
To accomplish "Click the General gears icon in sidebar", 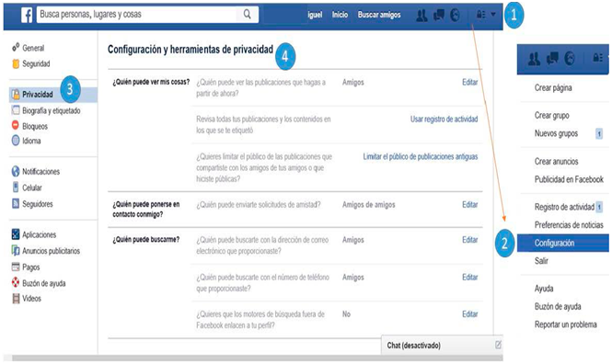I will click(x=16, y=48).
